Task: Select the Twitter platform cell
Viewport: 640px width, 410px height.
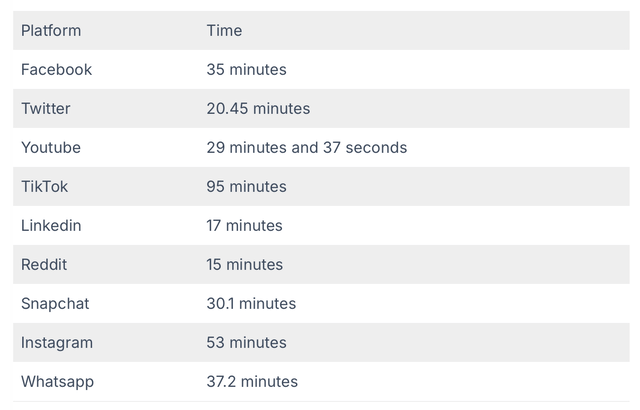Action: (46, 109)
